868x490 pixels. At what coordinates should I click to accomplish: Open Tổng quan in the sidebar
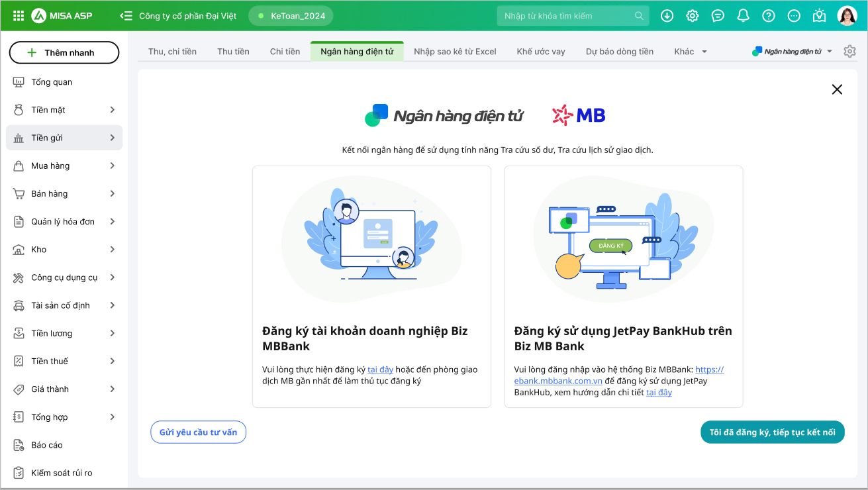64,82
